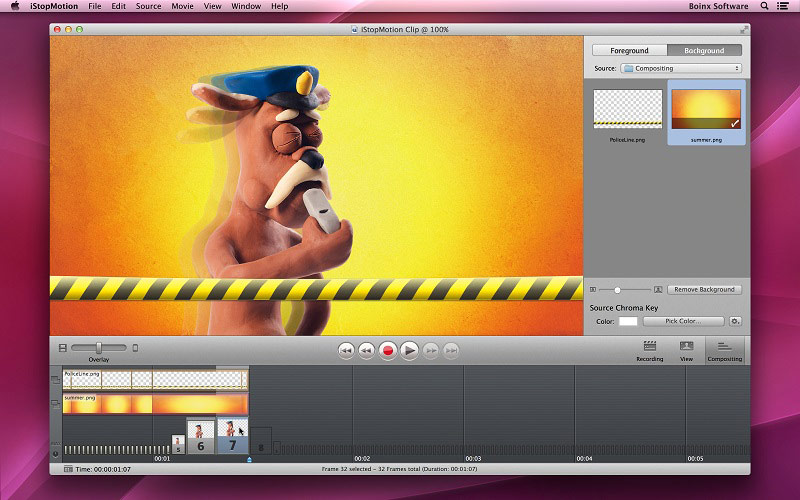
Task: Toggle the foreground track icon in the timeline
Action: click(x=55, y=380)
